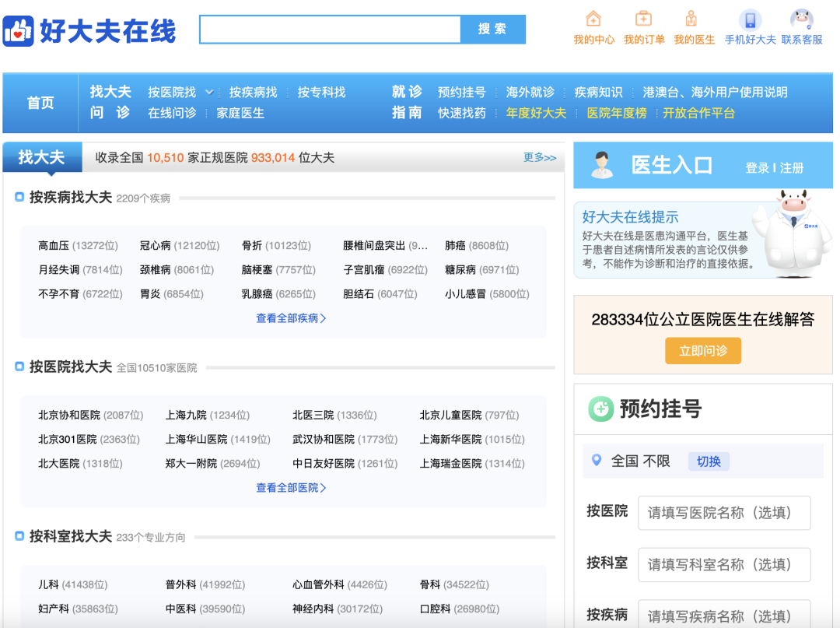This screenshot has height=628, width=840.
Task: Switch to the 找大夫 tab
Action: tap(42, 157)
